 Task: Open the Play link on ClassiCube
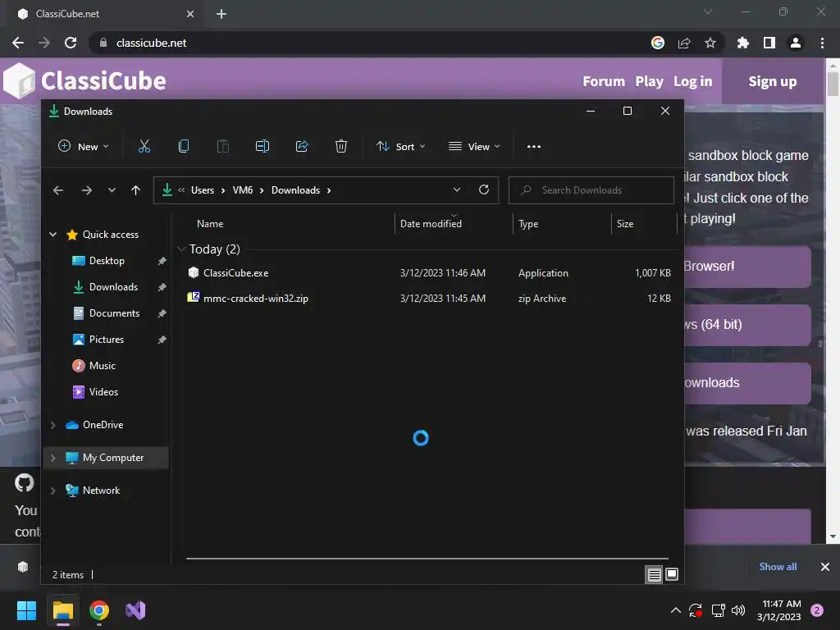pyautogui.click(x=650, y=81)
